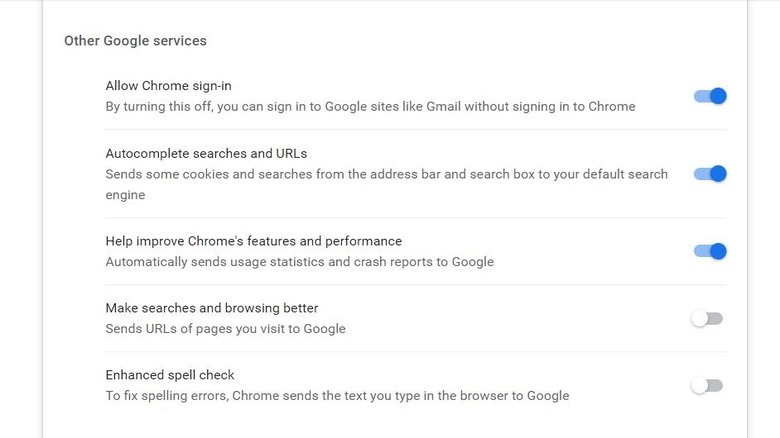The image size is (780, 438).
Task: Click the "Make searches and browsing better" title
Action: click(x=212, y=308)
